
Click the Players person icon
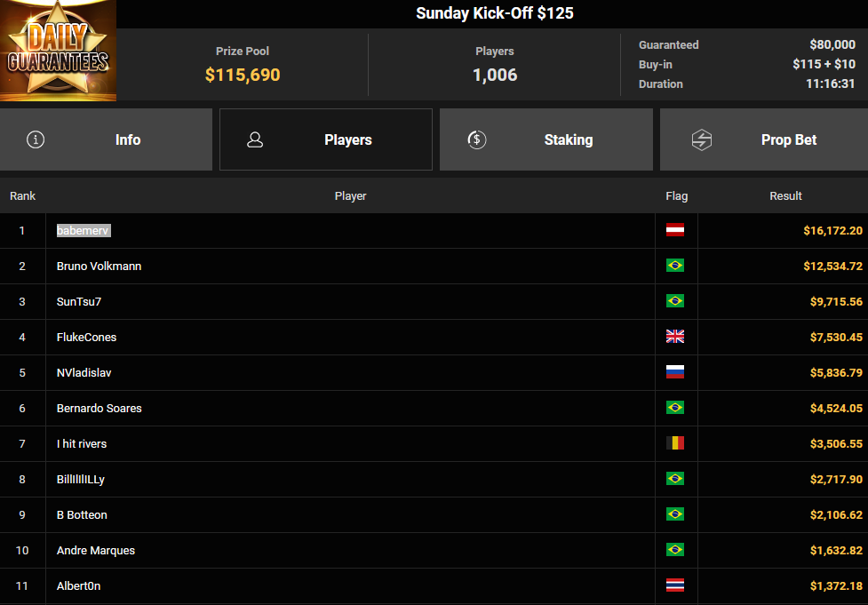point(255,139)
